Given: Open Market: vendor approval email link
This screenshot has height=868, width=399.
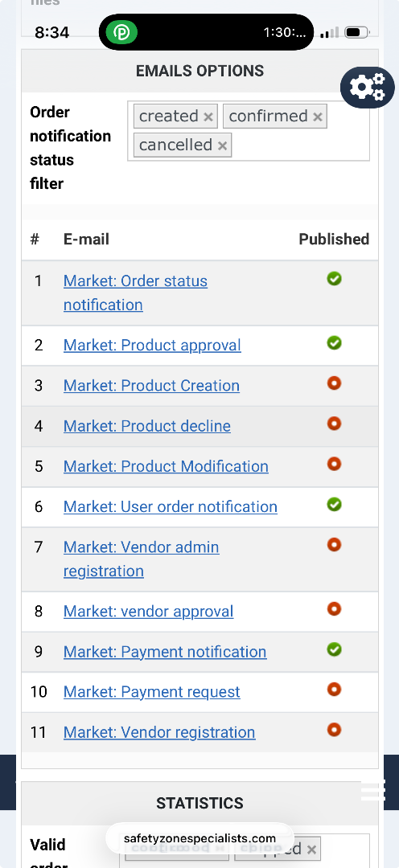Looking at the screenshot, I should (x=149, y=611).
